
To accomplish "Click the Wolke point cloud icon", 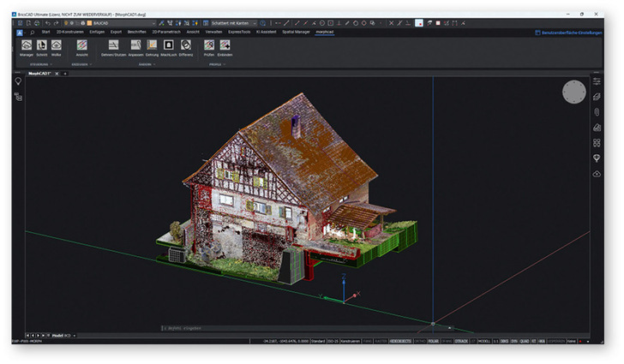I will 56,46.
